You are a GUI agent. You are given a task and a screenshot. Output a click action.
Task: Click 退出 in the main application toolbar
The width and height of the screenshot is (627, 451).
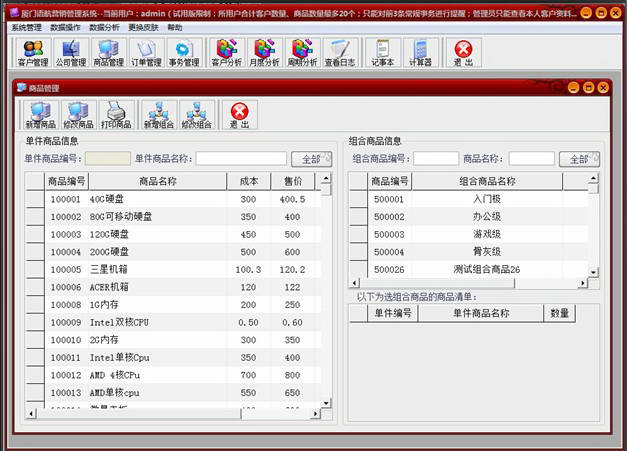[x=463, y=53]
